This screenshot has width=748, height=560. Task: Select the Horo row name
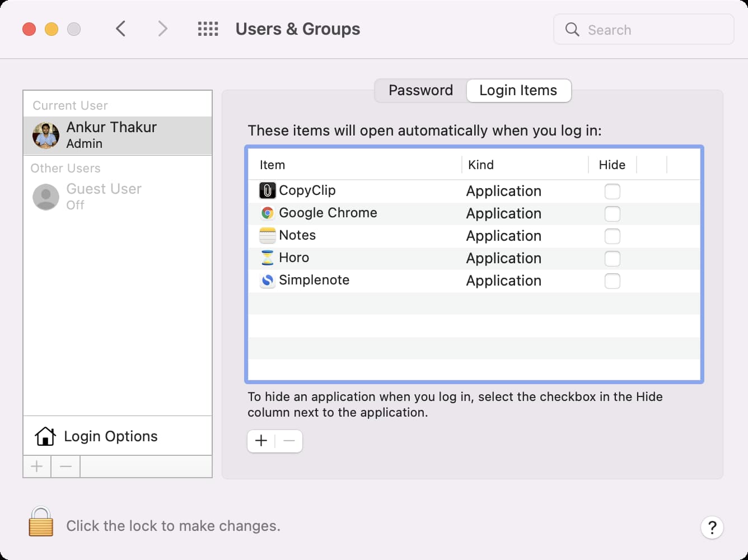click(x=294, y=258)
